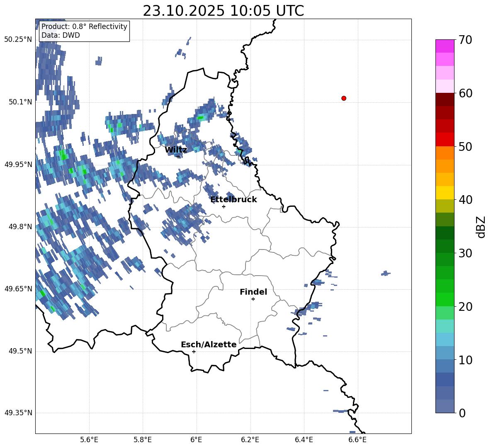Click the isolated small echo near 6.7°E
Screen dimensions: 491x448
point(386,274)
